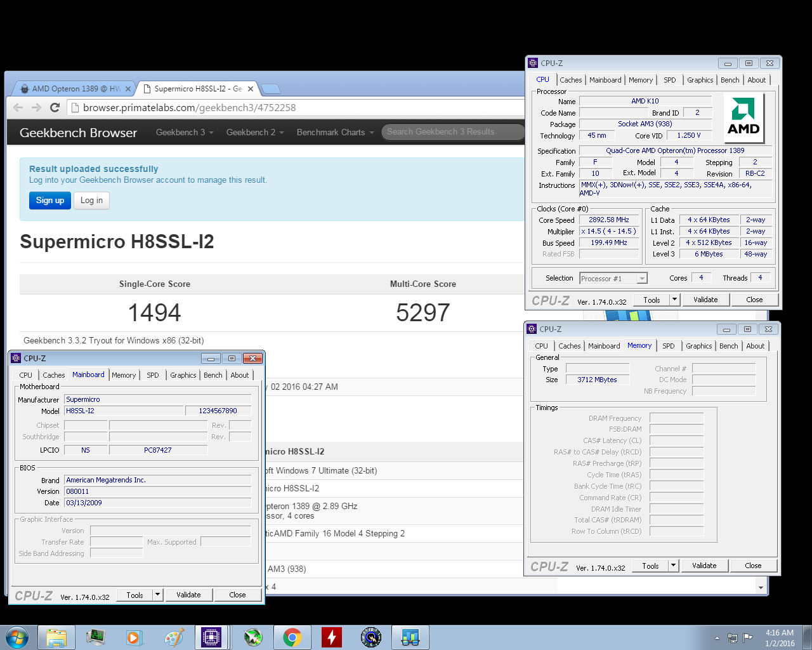
Task: Open SPD tab in bottom-right CPU-Z Memory window
Action: [669, 346]
